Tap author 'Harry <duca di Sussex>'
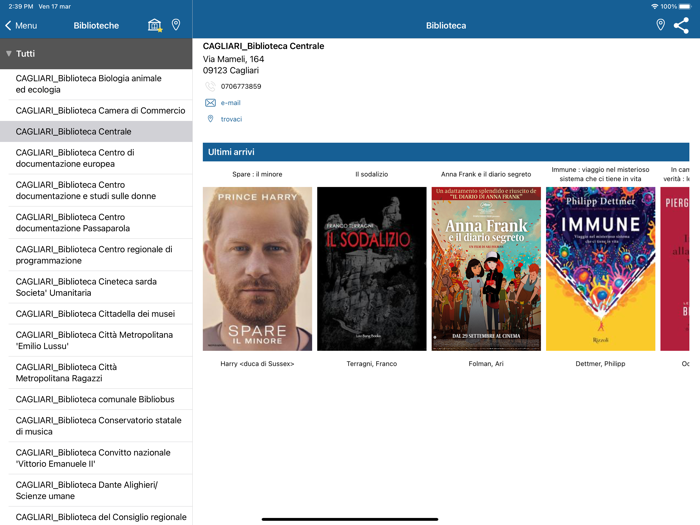The height and width of the screenshot is (525, 700). pos(257,364)
